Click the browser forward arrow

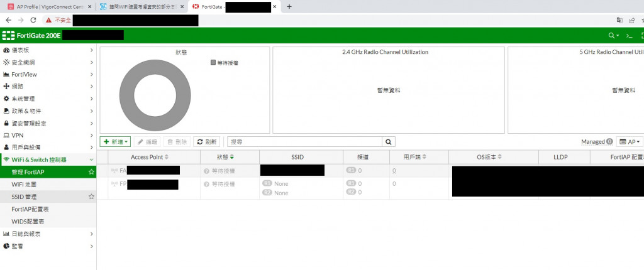(x=21, y=19)
